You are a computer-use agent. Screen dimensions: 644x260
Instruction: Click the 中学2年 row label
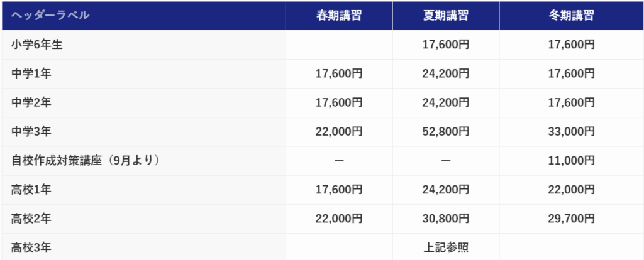click(31, 102)
